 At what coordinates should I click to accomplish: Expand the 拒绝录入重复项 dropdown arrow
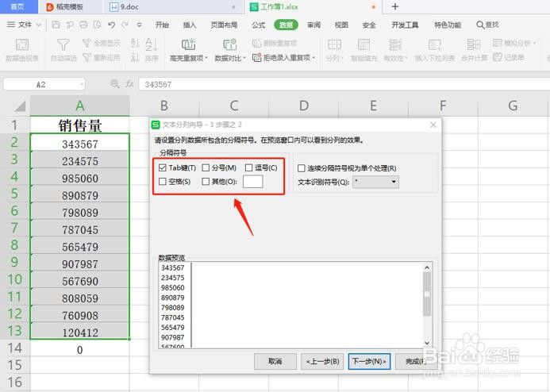coord(313,58)
